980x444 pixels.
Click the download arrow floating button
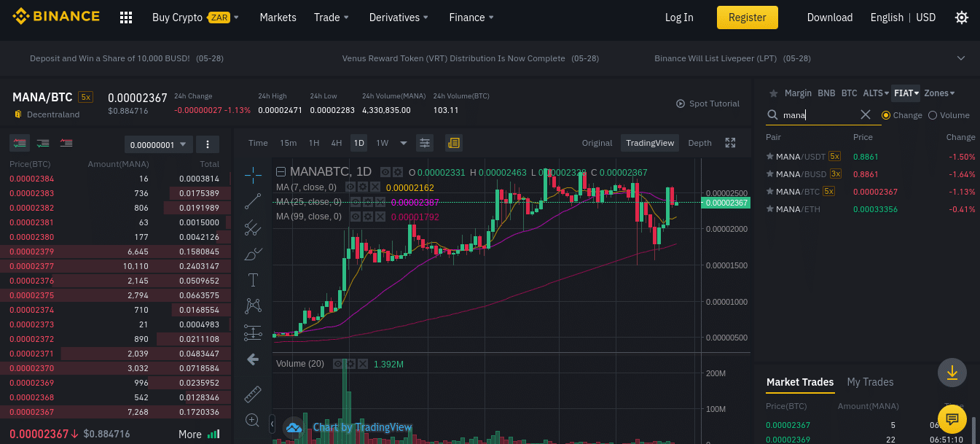pos(952,373)
